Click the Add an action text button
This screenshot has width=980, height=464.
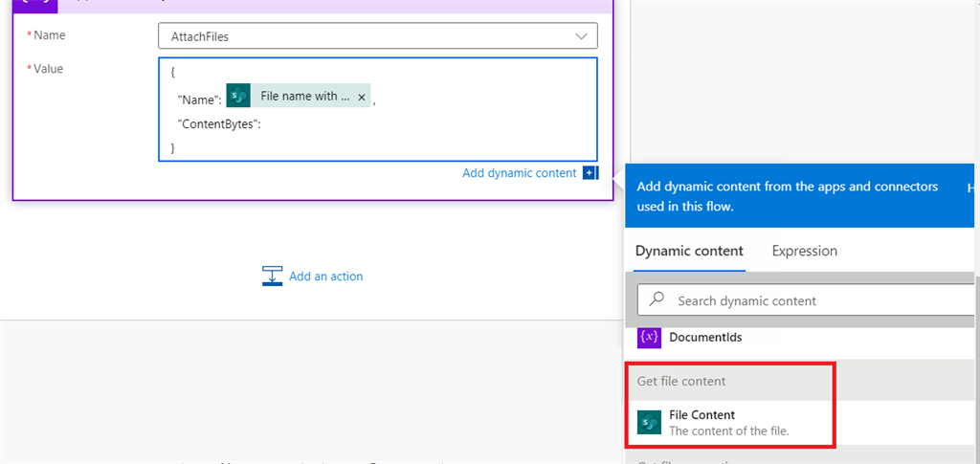(x=325, y=276)
